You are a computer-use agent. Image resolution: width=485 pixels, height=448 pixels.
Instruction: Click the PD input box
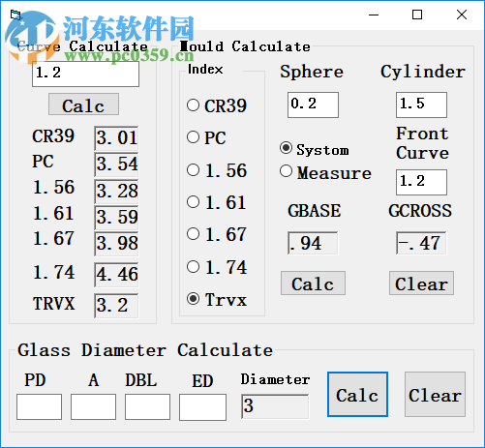pyautogui.click(x=39, y=406)
